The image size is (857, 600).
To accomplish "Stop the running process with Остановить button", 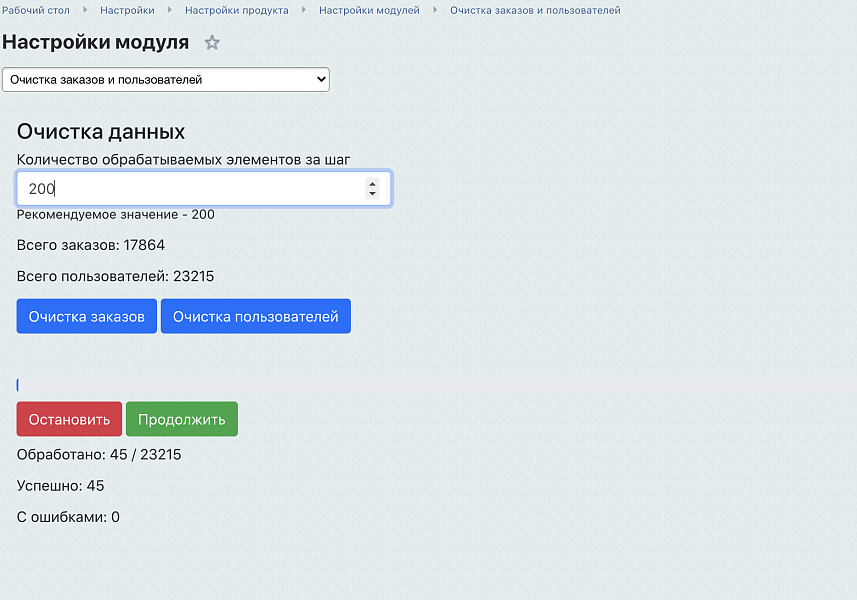I will pos(68,419).
